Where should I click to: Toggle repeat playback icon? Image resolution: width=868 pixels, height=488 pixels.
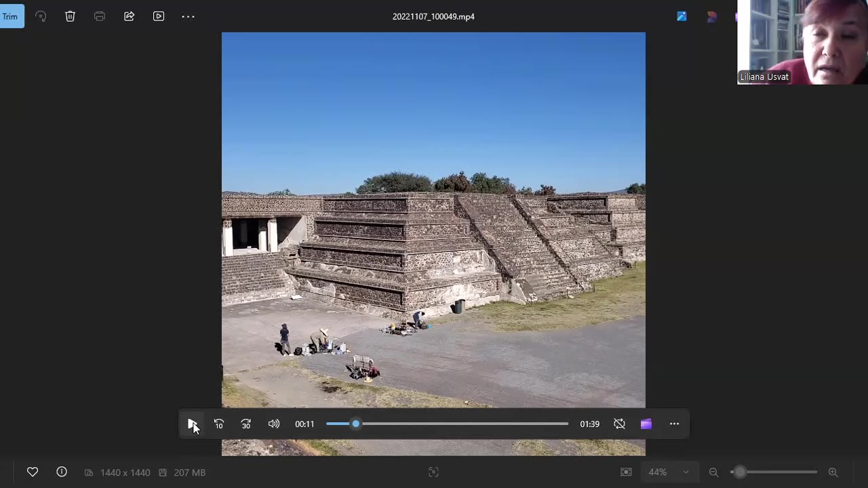pyautogui.click(x=619, y=424)
